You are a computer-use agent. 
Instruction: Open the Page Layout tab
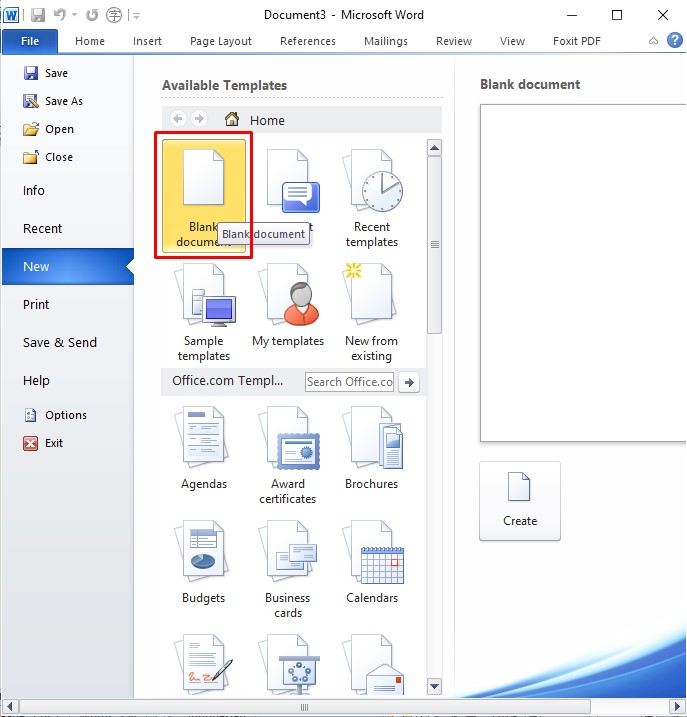pyautogui.click(x=221, y=41)
